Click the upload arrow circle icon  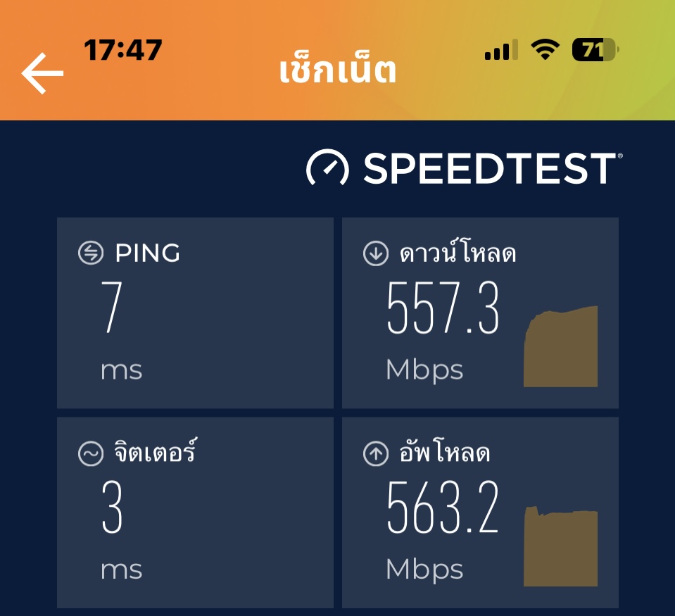point(376,453)
